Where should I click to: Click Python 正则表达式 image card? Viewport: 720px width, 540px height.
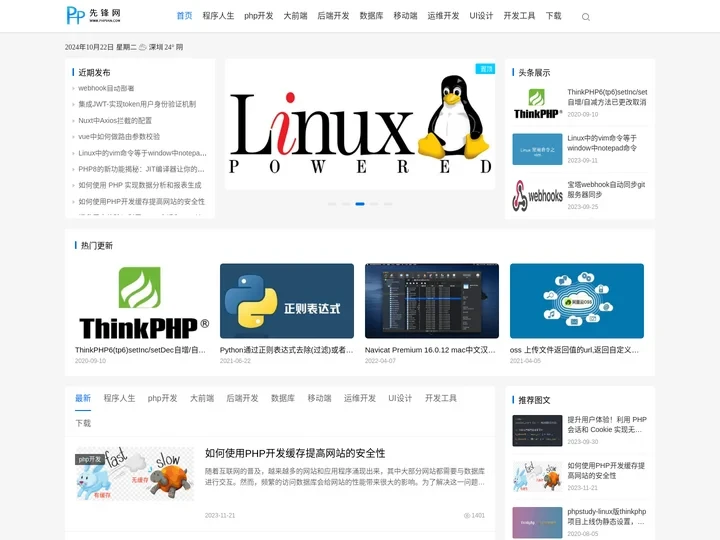(287, 301)
